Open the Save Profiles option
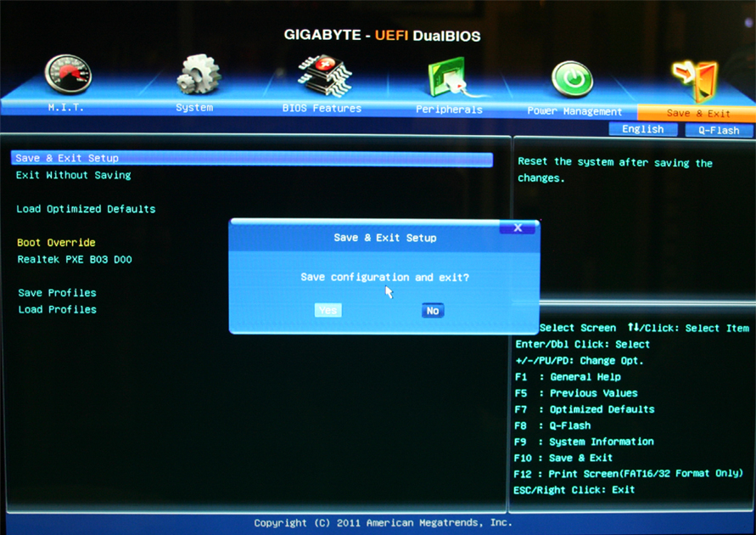Image resolution: width=756 pixels, height=535 pixels. click(58, 293)
